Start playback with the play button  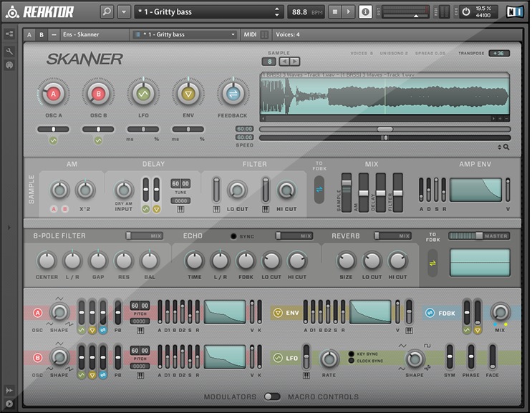[x=349, y=12]
